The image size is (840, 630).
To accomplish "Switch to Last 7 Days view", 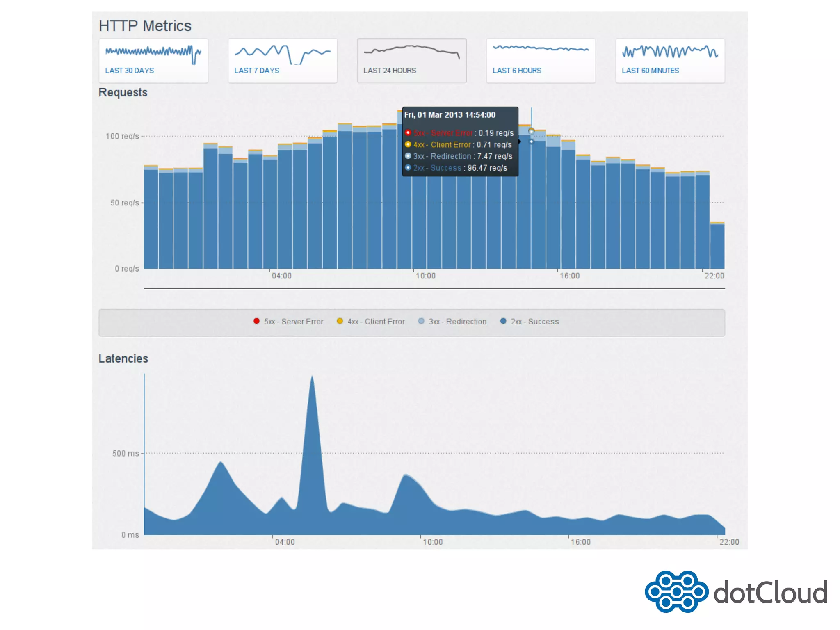I will pos(256,70).
